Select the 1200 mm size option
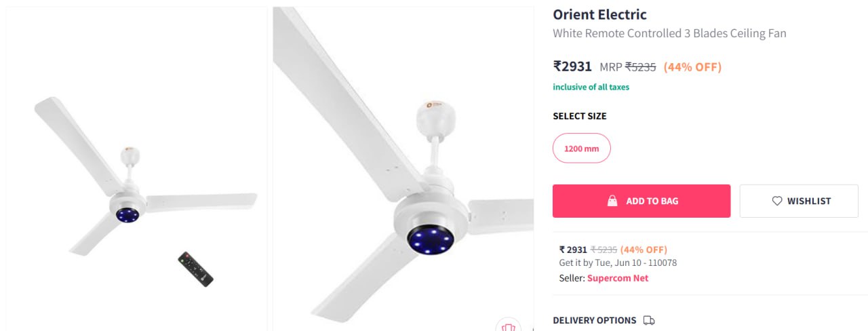This screenshot has width=868, height=331. 582,148
